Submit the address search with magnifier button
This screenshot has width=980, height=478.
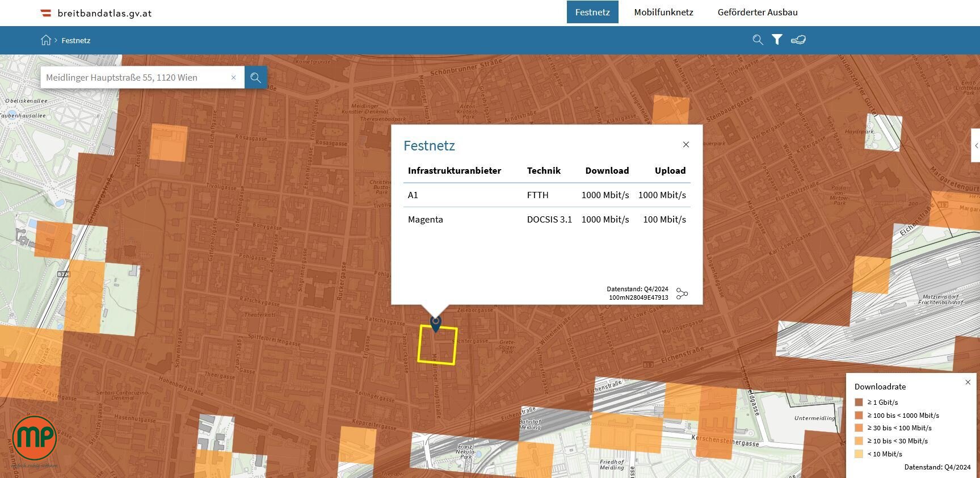[256, 77]
